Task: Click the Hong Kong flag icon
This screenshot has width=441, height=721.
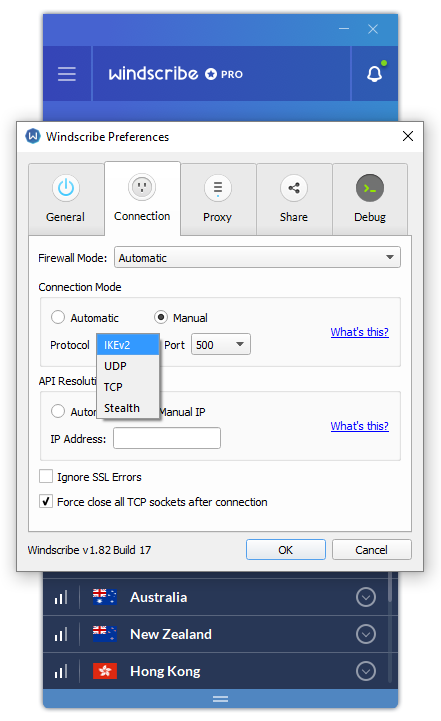Action: (105, 671)
